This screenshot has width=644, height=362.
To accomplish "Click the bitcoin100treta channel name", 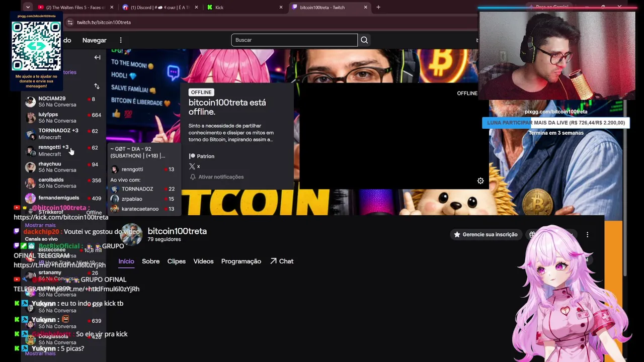I will coord(177,231).
